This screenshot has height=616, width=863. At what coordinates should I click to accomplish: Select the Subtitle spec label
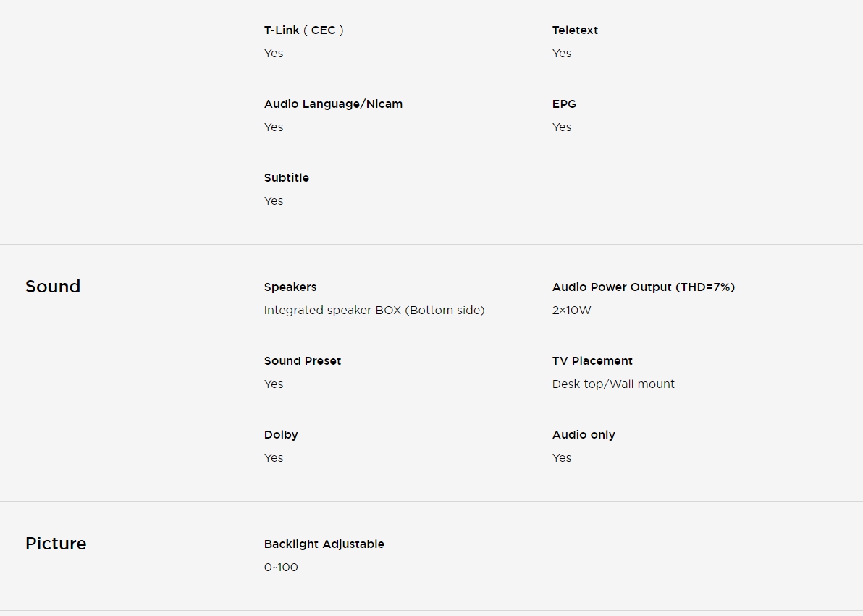[286, 178]
